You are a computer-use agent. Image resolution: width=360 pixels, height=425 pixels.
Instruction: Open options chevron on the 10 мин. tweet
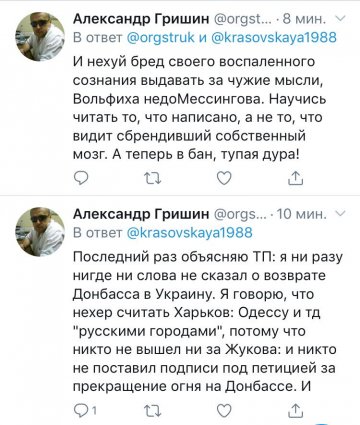pos(340,213)
